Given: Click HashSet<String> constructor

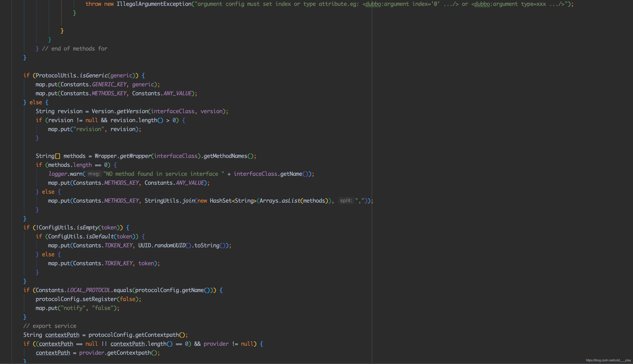Looking at the screenshot, I should pos(233,201).
